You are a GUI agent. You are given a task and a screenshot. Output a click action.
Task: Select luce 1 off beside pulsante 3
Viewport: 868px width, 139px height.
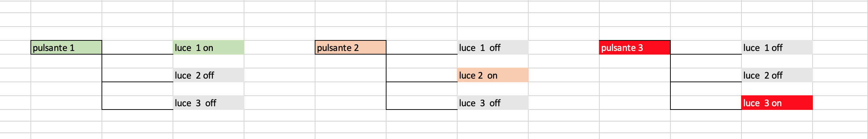click(777, 47)
